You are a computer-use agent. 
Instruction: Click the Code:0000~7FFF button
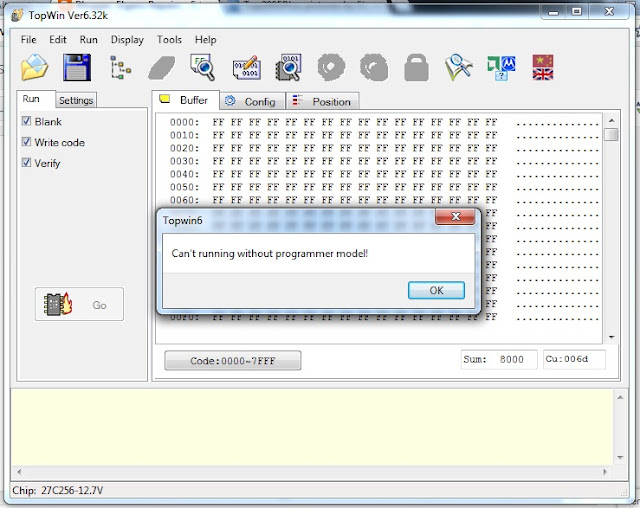tap(233, 361)
